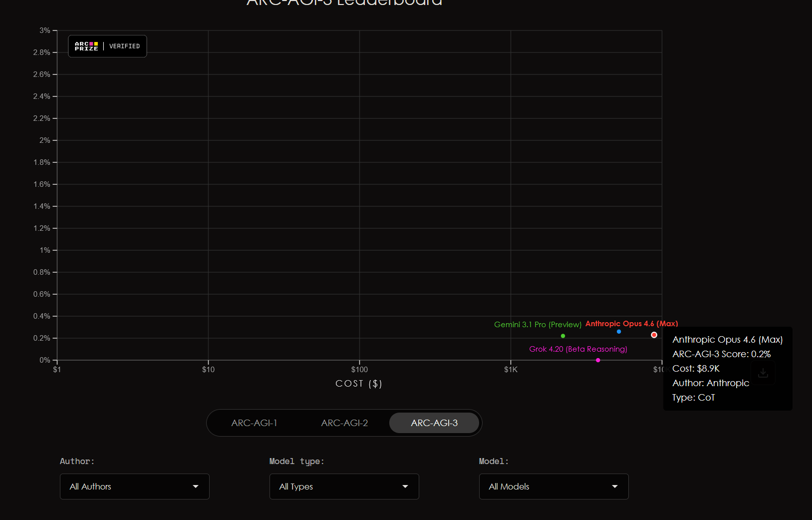Screen dimensions: 812x520
Task: Click the tooltip line 'Author: Anthropic'
Action: click(x=711, y=383)
